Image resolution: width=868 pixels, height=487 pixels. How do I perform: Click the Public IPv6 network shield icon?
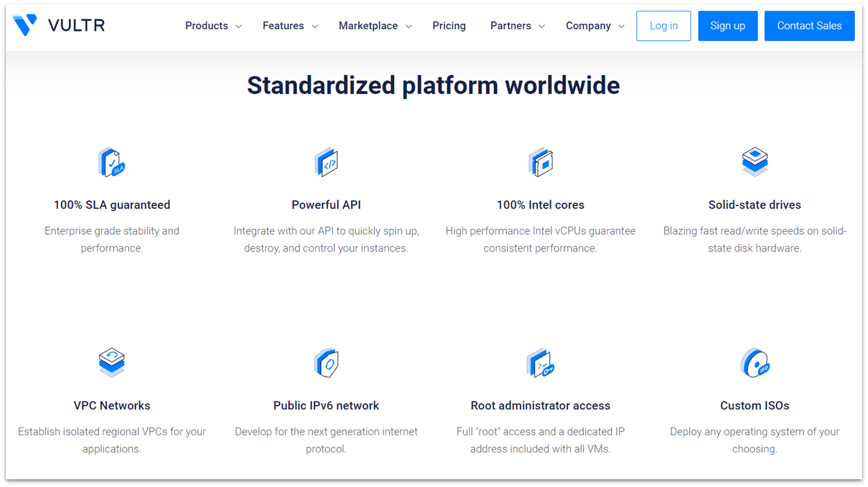pyautogui.click(x=326, y=363)
